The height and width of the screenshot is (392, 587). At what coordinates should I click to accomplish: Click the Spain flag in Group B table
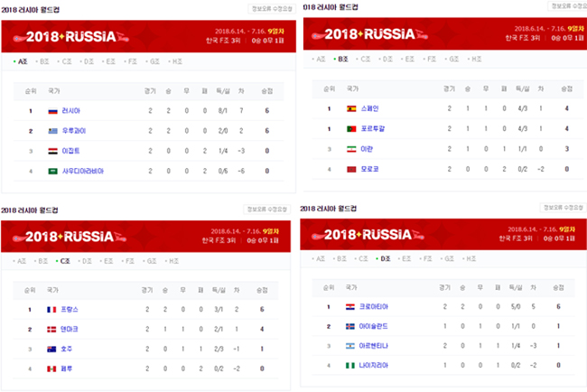click(x=351, y=108)
